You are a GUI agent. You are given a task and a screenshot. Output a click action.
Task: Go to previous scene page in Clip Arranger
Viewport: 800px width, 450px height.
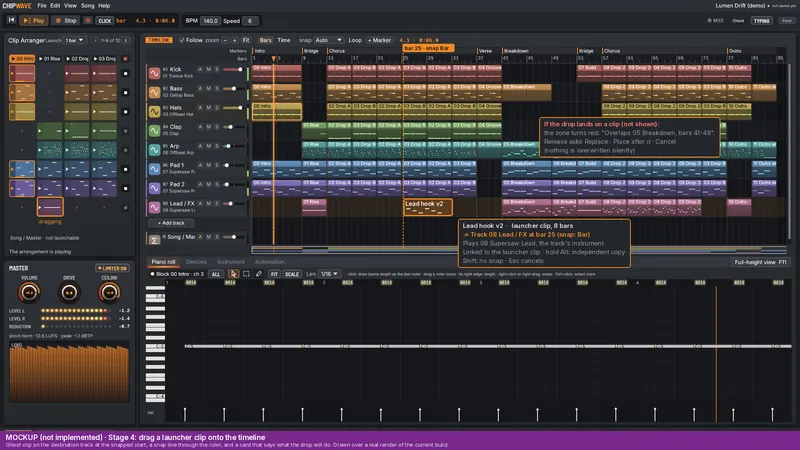pyautogui.click(x=95, y=40)
